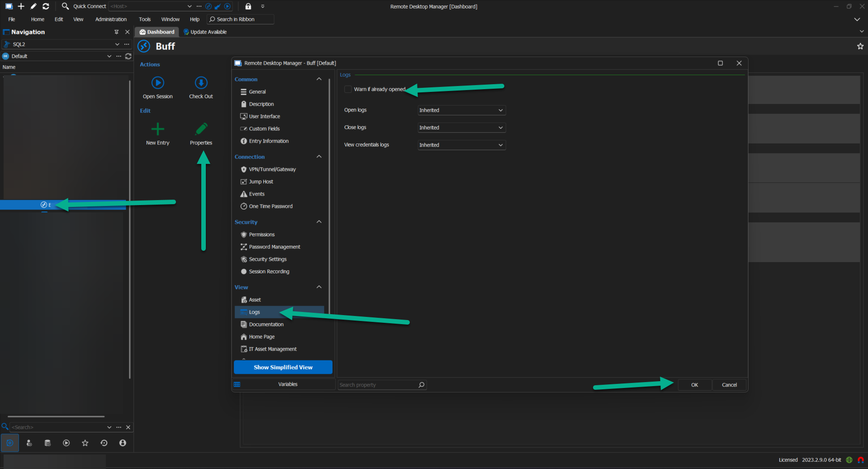
Task: Expand the Default vault dropdown
Action: [x=109, y=56]
